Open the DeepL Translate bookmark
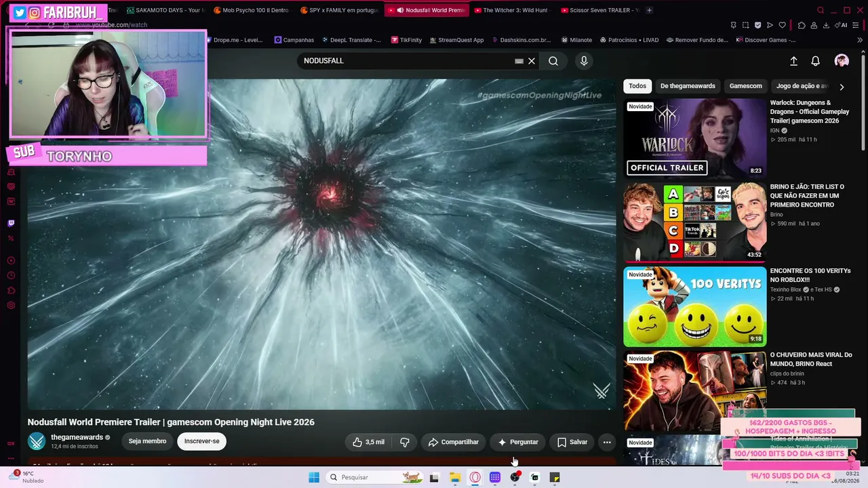The width and height of the screenshot is (868, 488). click(351, 40)
